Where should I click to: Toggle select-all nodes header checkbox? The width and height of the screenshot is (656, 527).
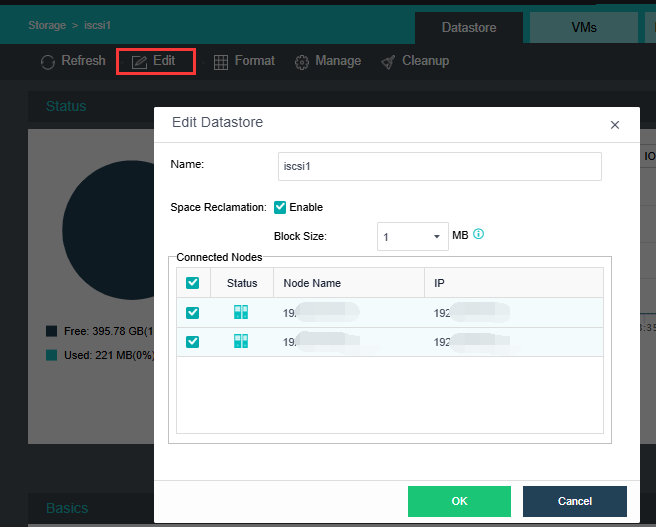pyautogui.click(x=193, y=283)
